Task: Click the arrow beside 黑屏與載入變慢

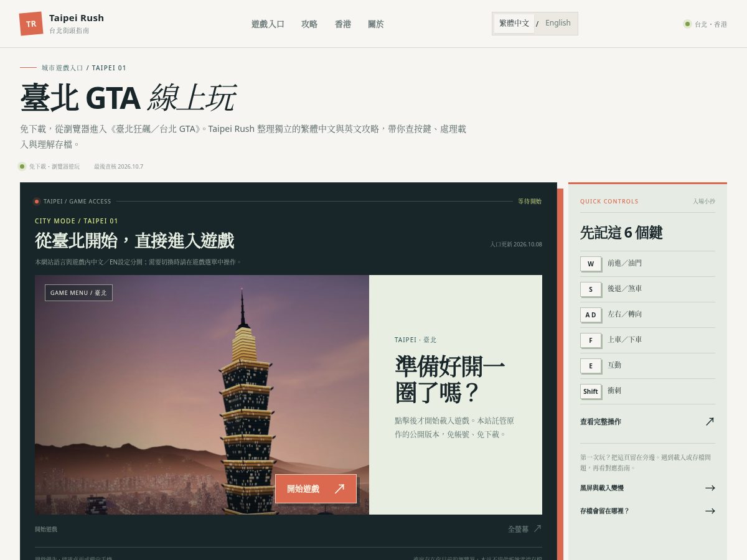Action: point(710,488)
